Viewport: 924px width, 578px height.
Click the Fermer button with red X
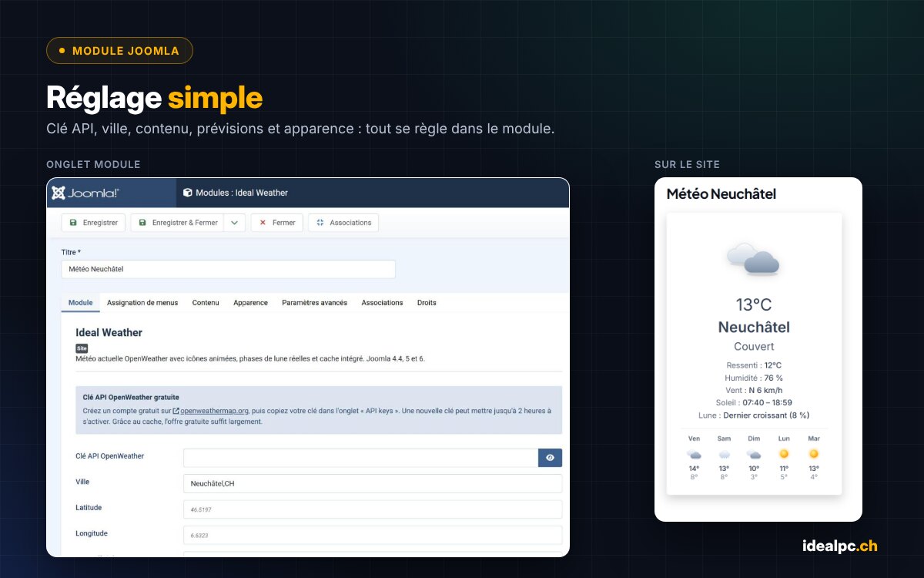click(x=277, y=223)
